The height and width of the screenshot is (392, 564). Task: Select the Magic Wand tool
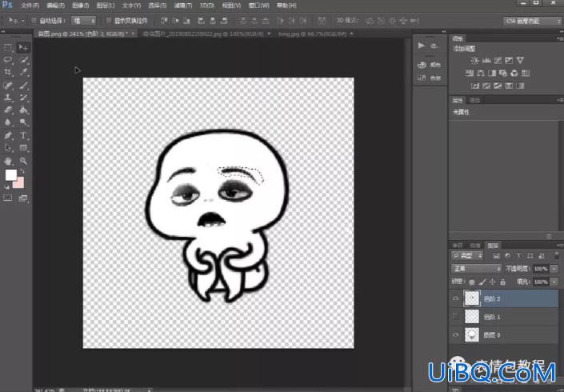point(23,60)
